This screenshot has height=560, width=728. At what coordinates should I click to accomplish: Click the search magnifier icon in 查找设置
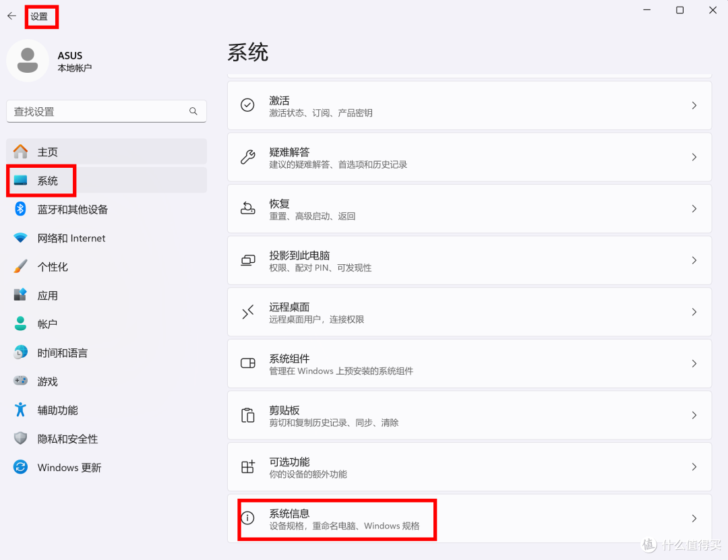click(x=193, y=111)
